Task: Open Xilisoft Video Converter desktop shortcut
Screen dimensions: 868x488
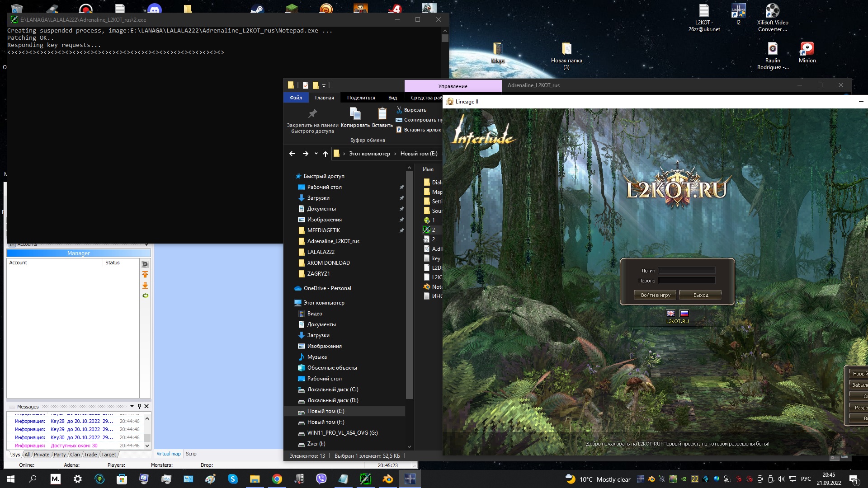Action: point(773,18)
